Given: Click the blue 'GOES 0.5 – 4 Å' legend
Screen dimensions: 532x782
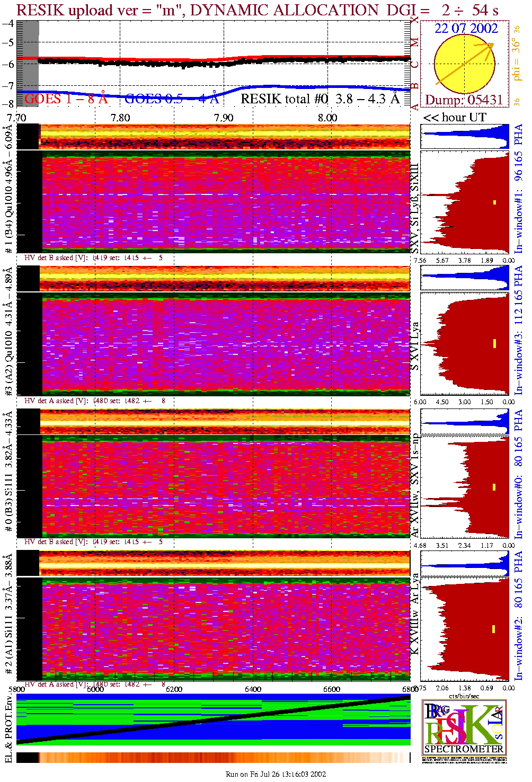Looking at the screenshot, I should pyautogui.click(x=172, y=99).
